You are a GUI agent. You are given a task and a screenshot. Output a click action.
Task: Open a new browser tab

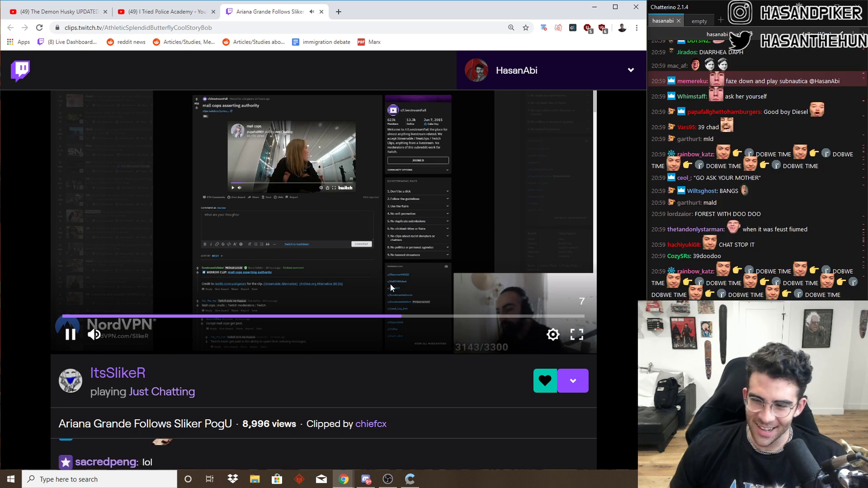click(x=339, y=11)
